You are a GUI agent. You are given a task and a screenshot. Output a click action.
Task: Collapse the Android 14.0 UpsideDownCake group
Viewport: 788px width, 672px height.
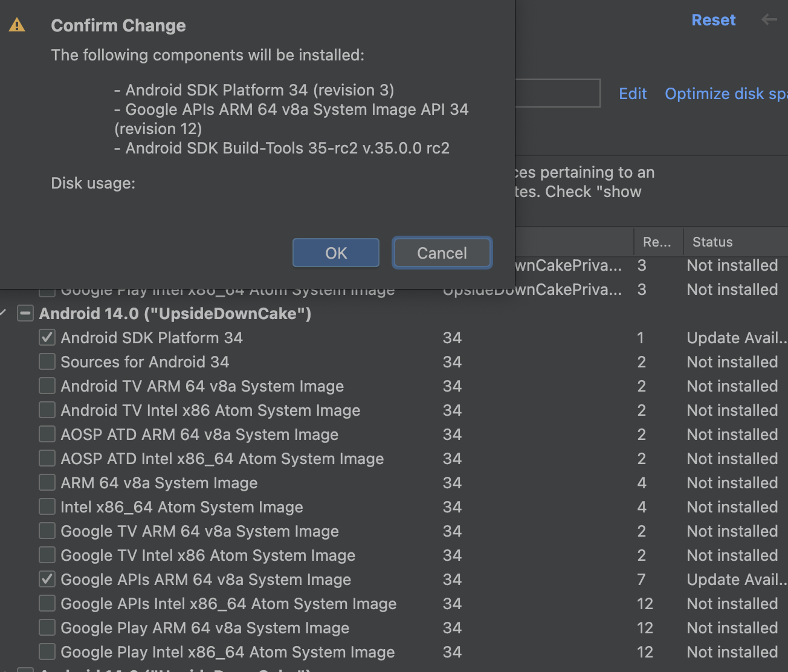pos(4,313)
